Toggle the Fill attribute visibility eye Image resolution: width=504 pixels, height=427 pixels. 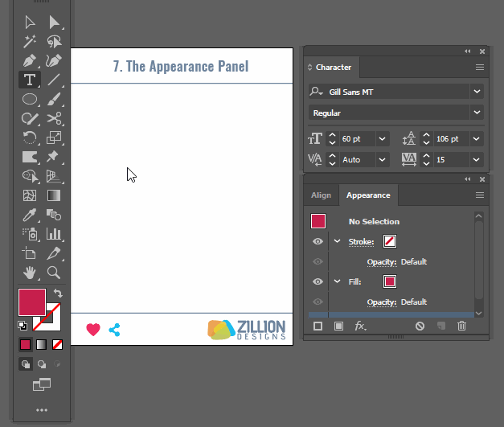coord(318,281)
